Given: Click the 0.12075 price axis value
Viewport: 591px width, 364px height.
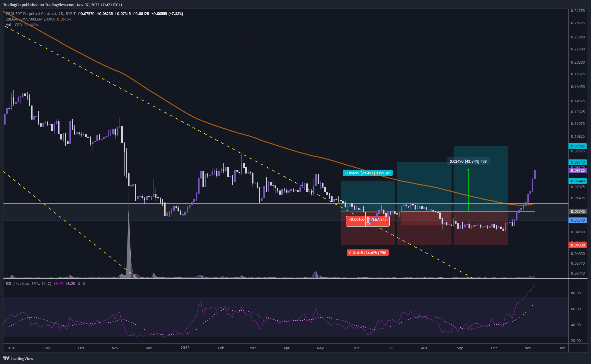Looking at the screenshot, I should point(578,123).
